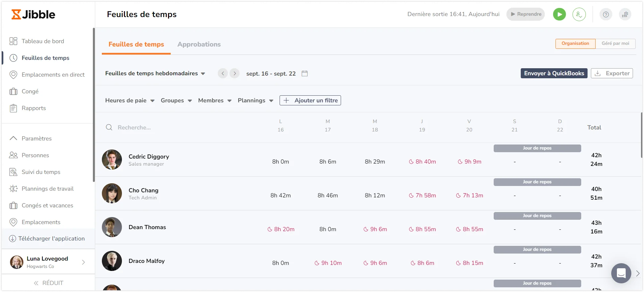Image resolution: width=644 pixels, height=292 pixels.
Task: Click Envoyer à QuickBooks button
Action: (x=554, y=73)
